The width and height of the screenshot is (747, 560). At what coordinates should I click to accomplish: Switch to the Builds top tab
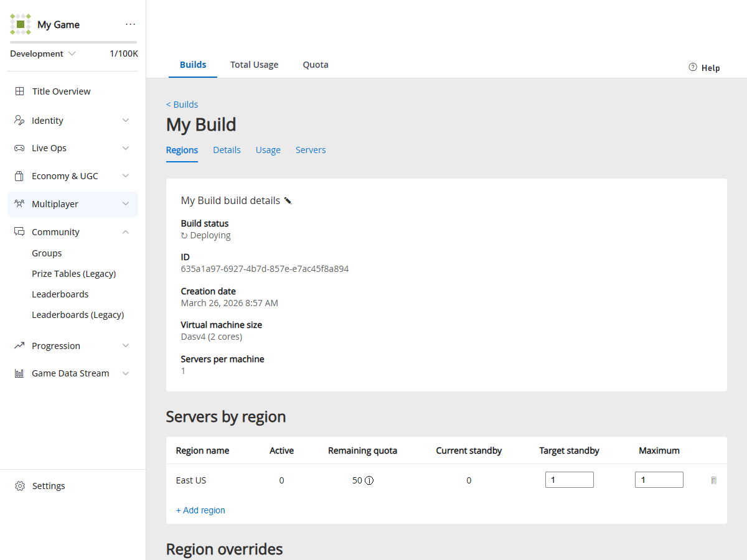(x=193, y=65)
